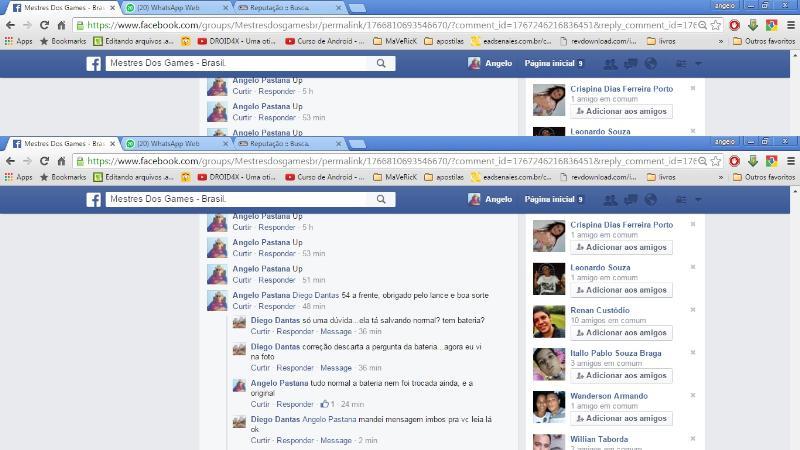Screen dimensions: 800x450
Task: Expand the bookmarks overflow chevron in the lower window
Action: pos(722,177)
